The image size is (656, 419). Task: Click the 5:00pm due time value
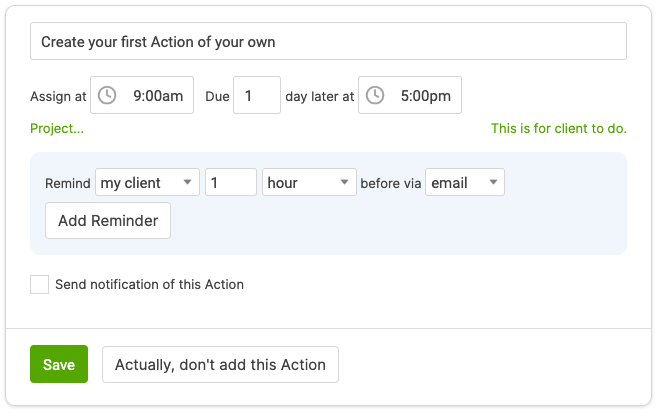425,96
